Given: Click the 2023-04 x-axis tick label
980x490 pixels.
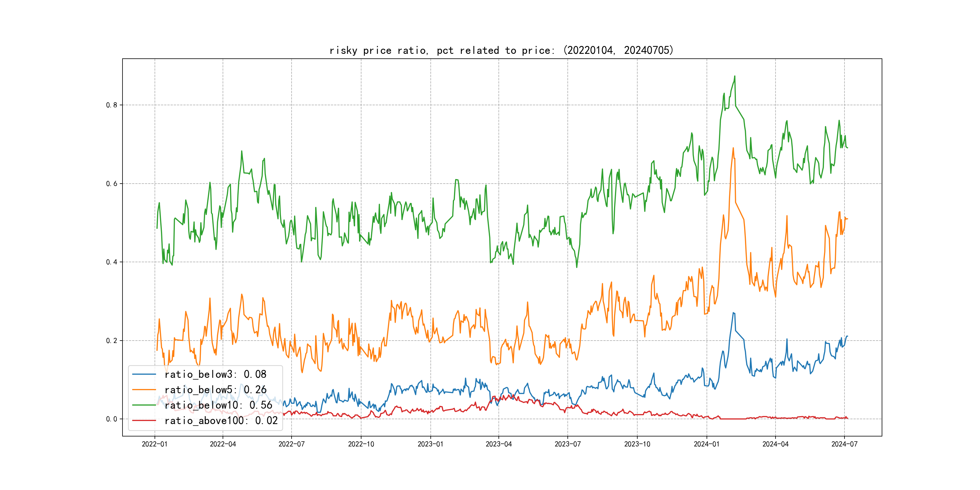Looking at the screenshot, I should point(498,444).
